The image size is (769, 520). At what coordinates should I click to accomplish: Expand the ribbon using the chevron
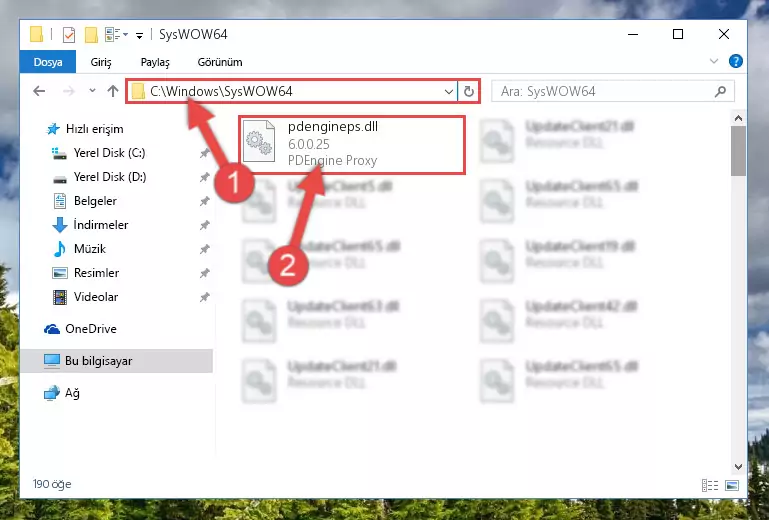click(x=714, y=61)
